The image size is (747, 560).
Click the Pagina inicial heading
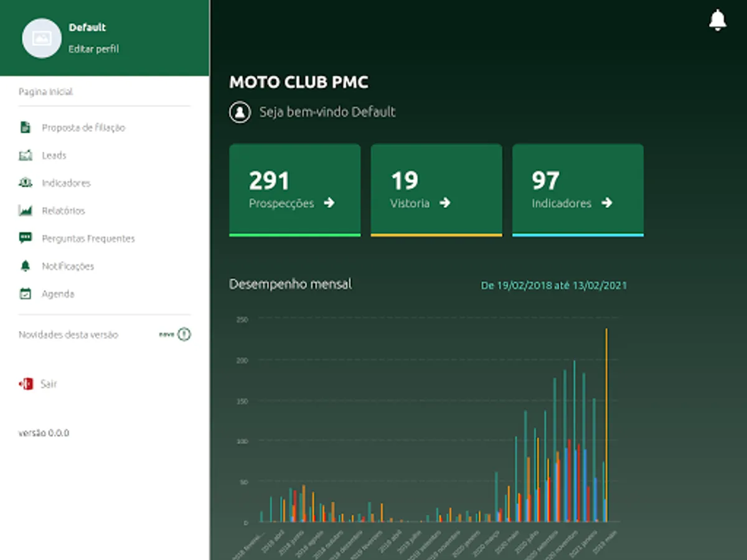pos(45,91)
